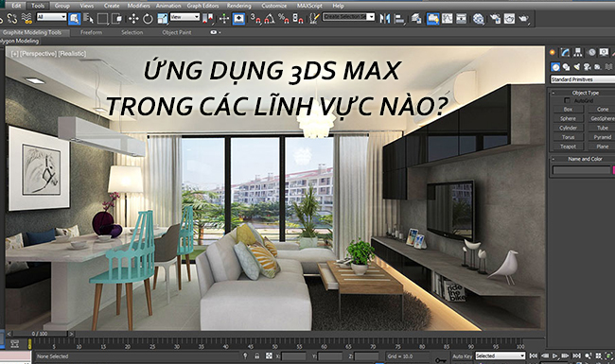Click Edit Named Selection Sets icon
This screenshot has height=364, width=615.
click(x=314, y=18)
